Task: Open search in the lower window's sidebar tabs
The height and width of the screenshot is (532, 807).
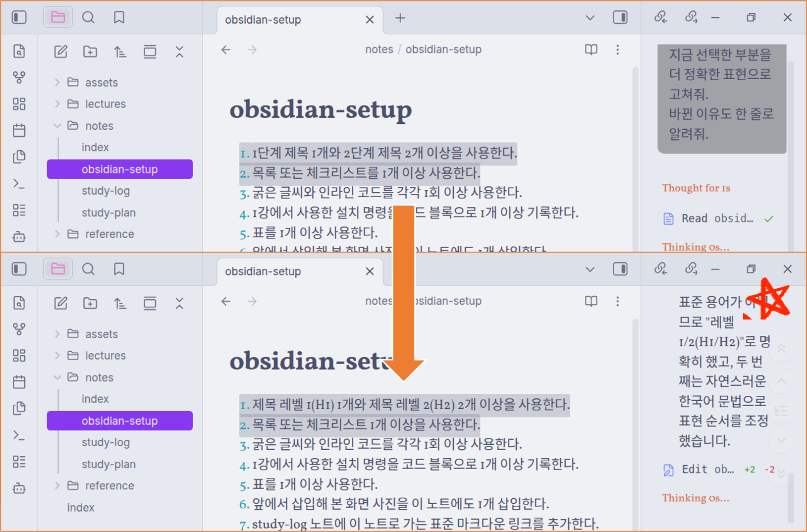Action: tap(88, 269)
